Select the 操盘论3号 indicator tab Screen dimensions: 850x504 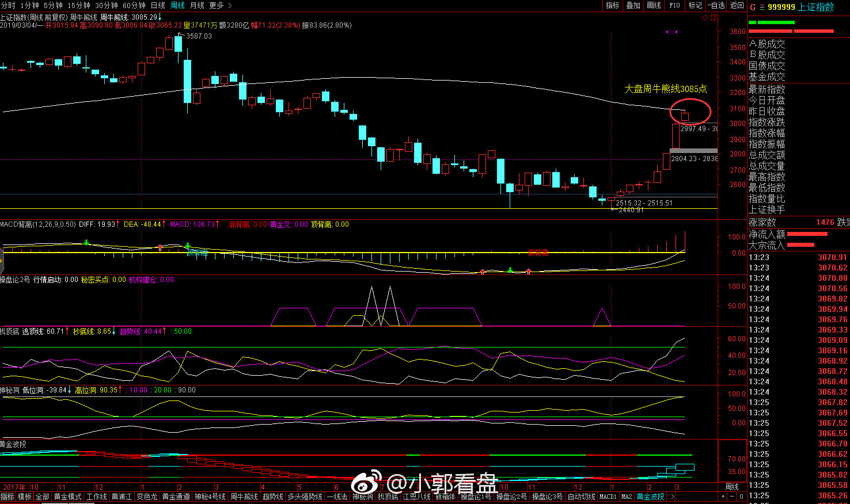(x=547, y=497)
